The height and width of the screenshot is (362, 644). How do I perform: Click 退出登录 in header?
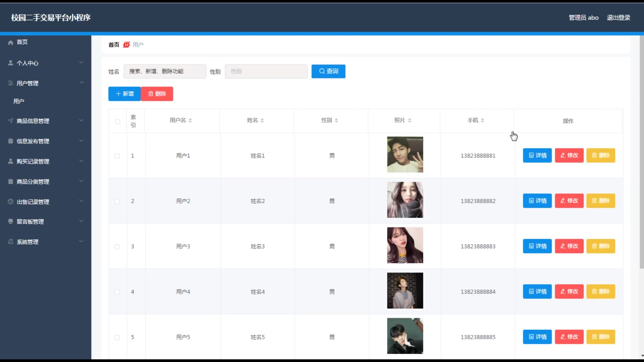(619, 18)
